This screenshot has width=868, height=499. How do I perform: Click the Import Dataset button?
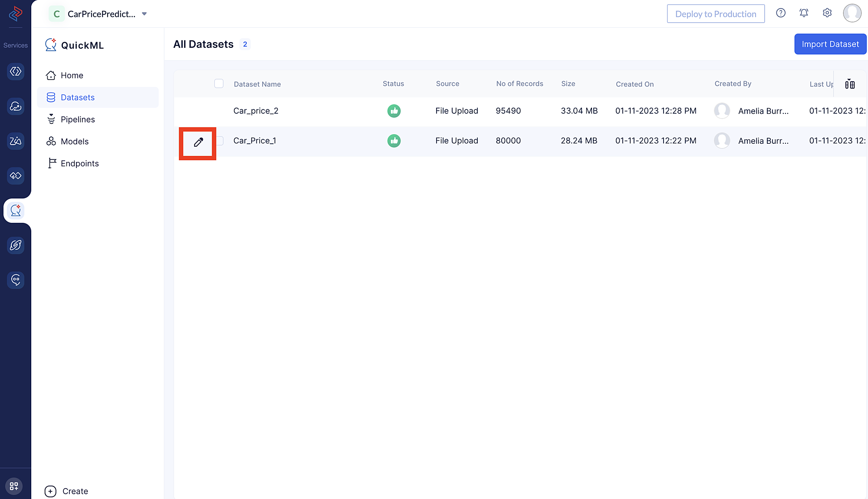[830, 43]
